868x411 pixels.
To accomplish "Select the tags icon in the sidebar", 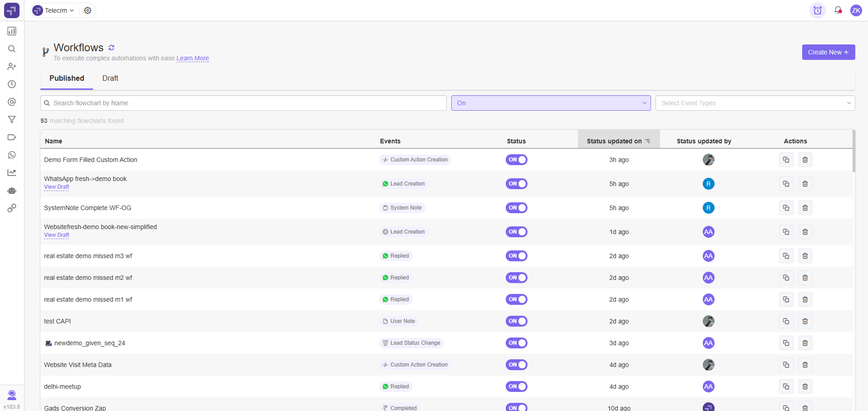I will coord(12,137).
